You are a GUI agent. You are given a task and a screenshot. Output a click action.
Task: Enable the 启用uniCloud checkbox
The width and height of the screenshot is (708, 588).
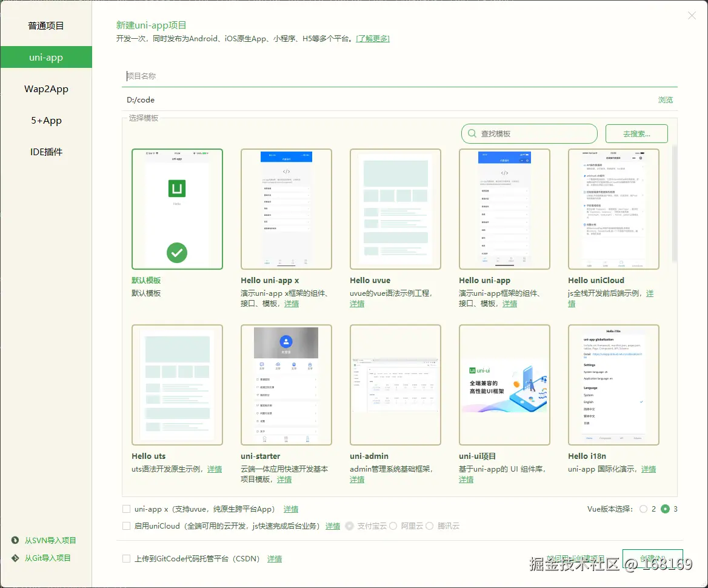coord(127,526)
